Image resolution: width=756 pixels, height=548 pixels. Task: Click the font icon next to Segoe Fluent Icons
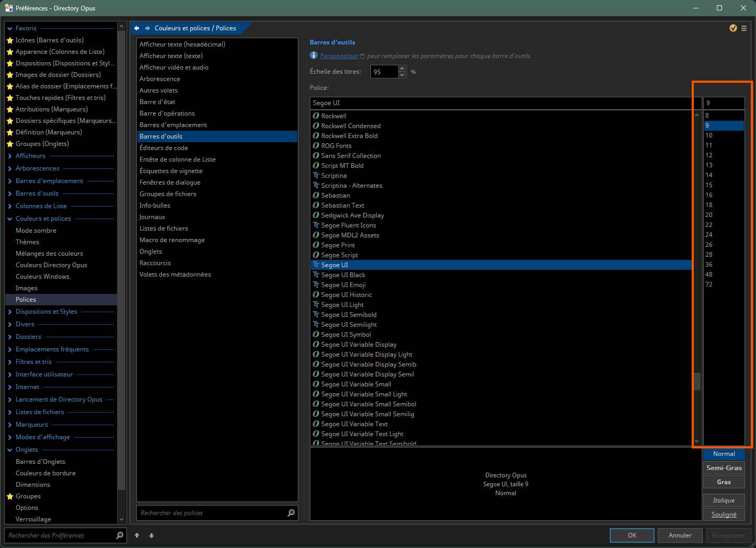[316, 225]
